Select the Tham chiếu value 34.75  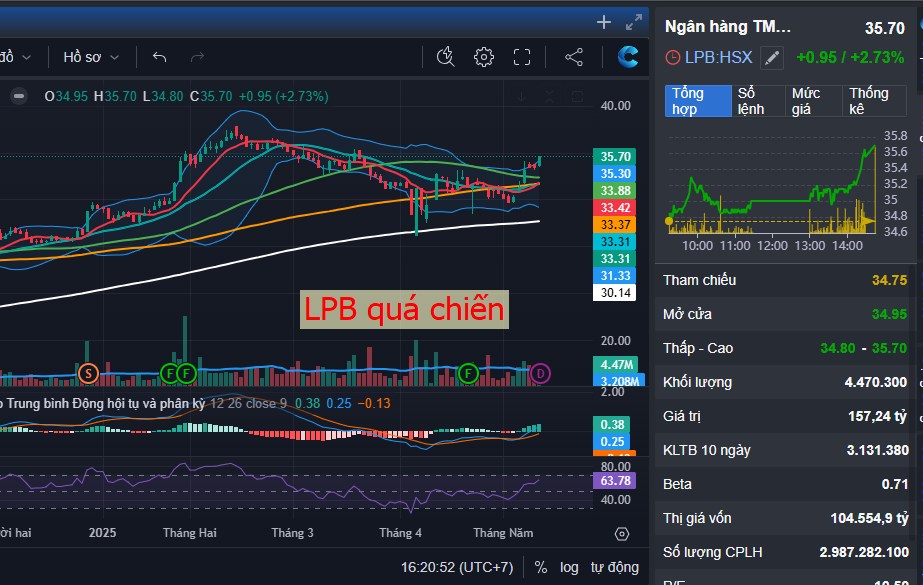[x=889, y=280]
